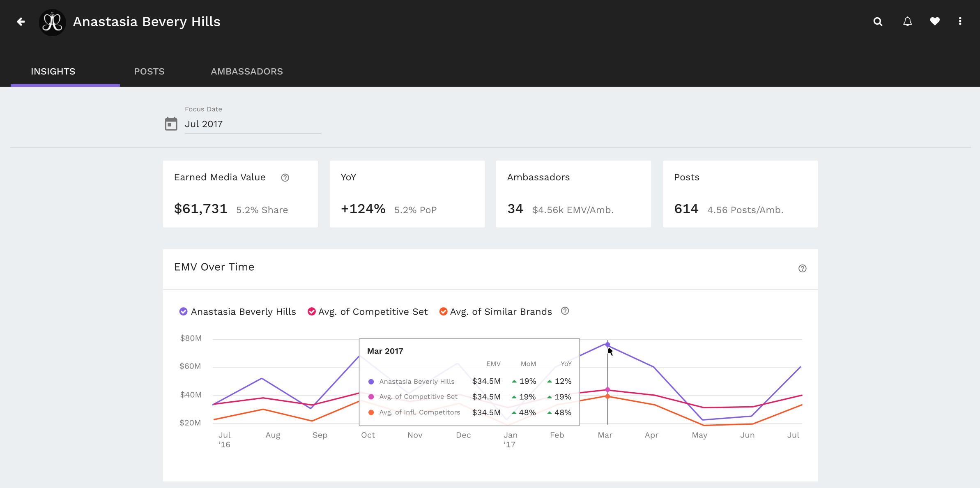The image size is (980, 488).
Task: Click the Aug axis label
Action: (273, 435)
